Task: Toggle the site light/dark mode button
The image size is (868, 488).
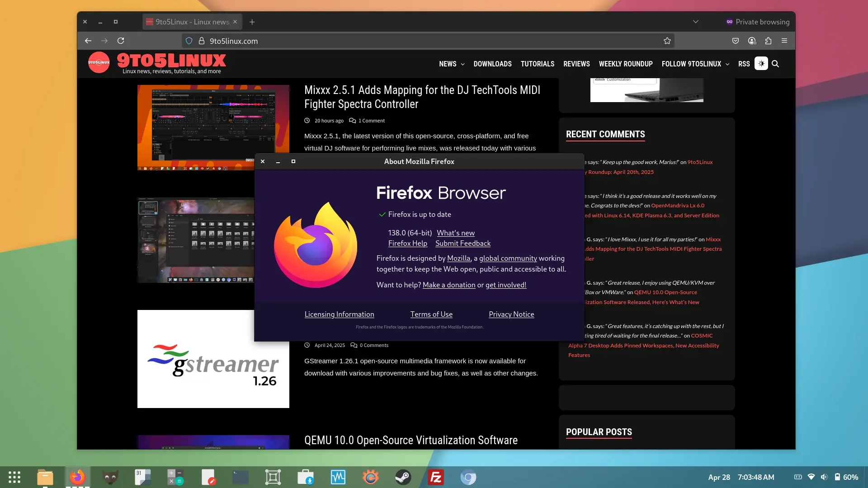Action: click(x=761, y=64)
